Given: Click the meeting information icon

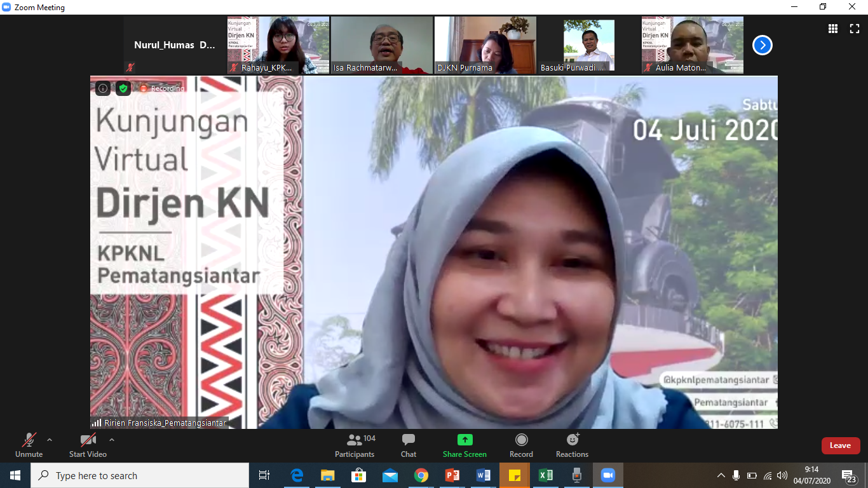Looking at the screenshot, I should (x=103, y=88).
